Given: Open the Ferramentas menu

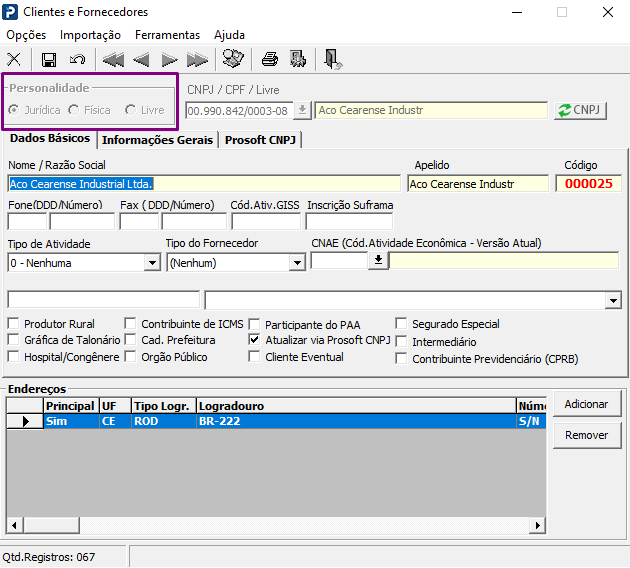Looking at the screenshot, I should pyautogui.click(x=167, y=35).
